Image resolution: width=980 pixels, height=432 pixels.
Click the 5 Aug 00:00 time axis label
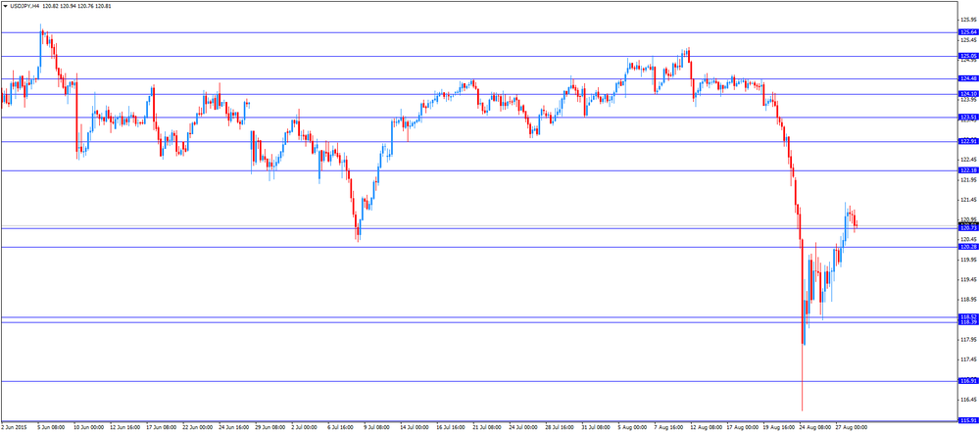[631, 428]
